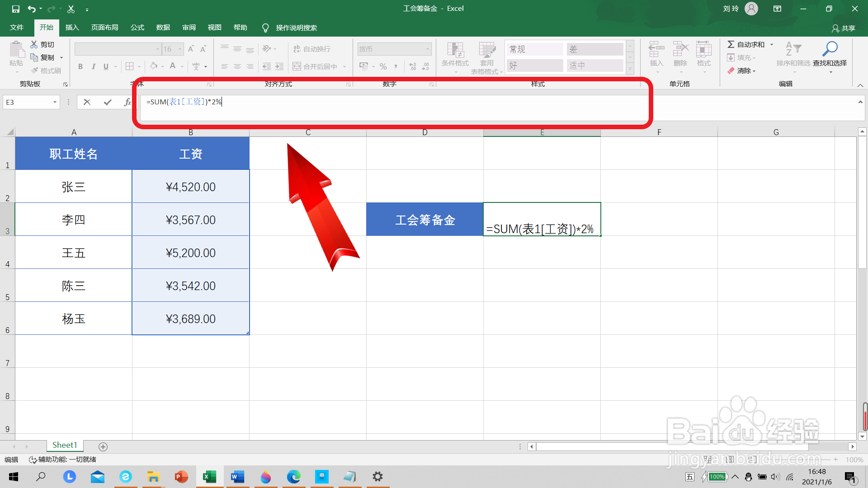Toggle Underline formatting
Image resolution: width=868 pixels, height=488 pixels.
click(x=106, y=66)
